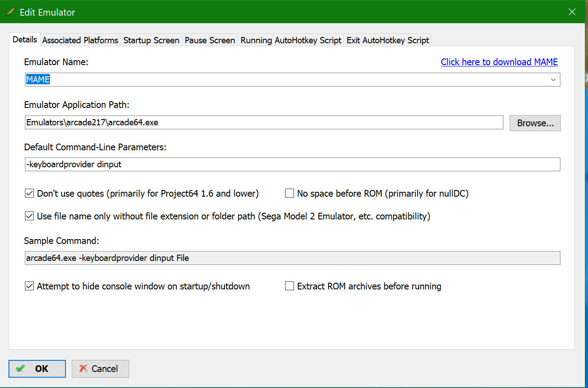Enable No space before ROM checkbox

[x=290, y=194]
